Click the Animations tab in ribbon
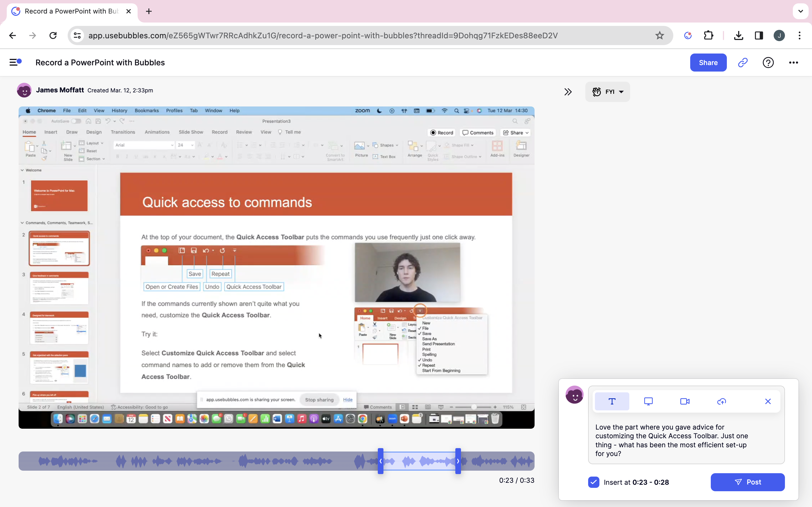Screen dimensions: 812x507 tap(157, 132)
